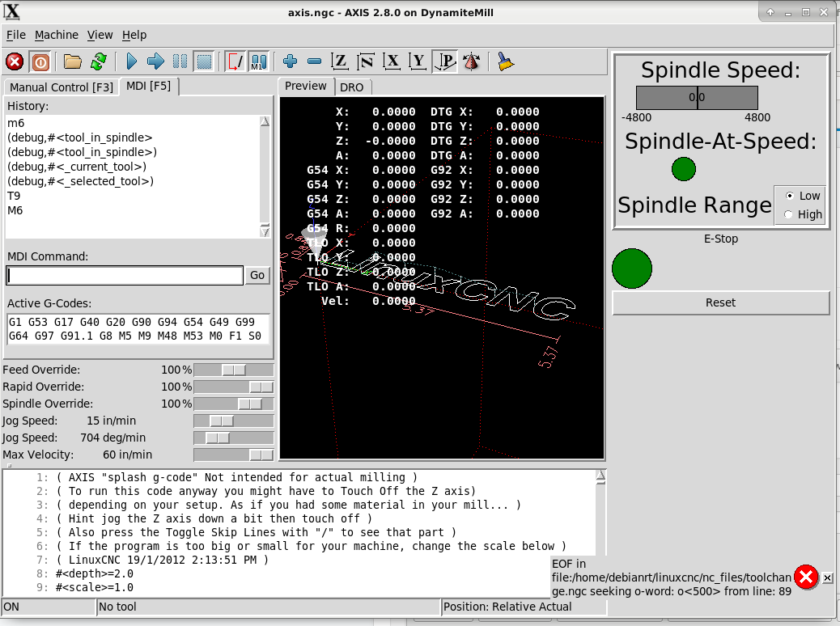Reload the current file
The width and height of the screenshot is (840, 626).
coord(98,61)
